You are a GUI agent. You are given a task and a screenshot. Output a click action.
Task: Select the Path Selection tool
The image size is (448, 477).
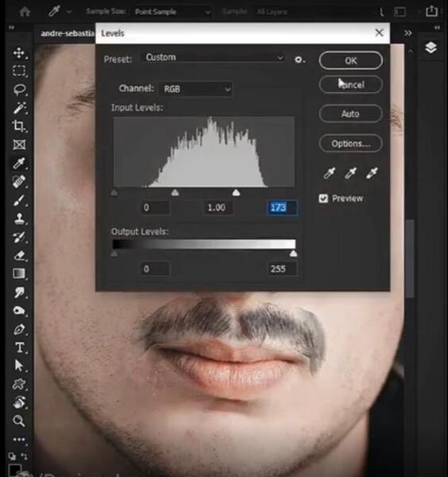[x=19, y=366]
